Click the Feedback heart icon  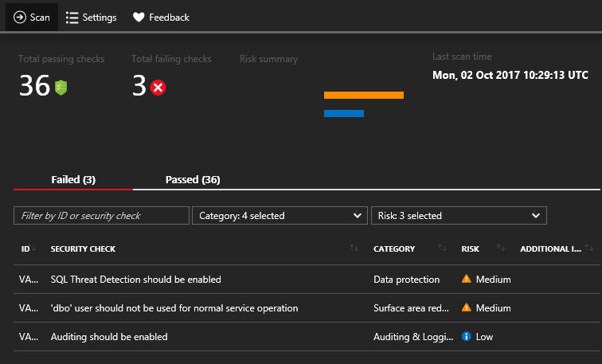[x=139, y=17]
